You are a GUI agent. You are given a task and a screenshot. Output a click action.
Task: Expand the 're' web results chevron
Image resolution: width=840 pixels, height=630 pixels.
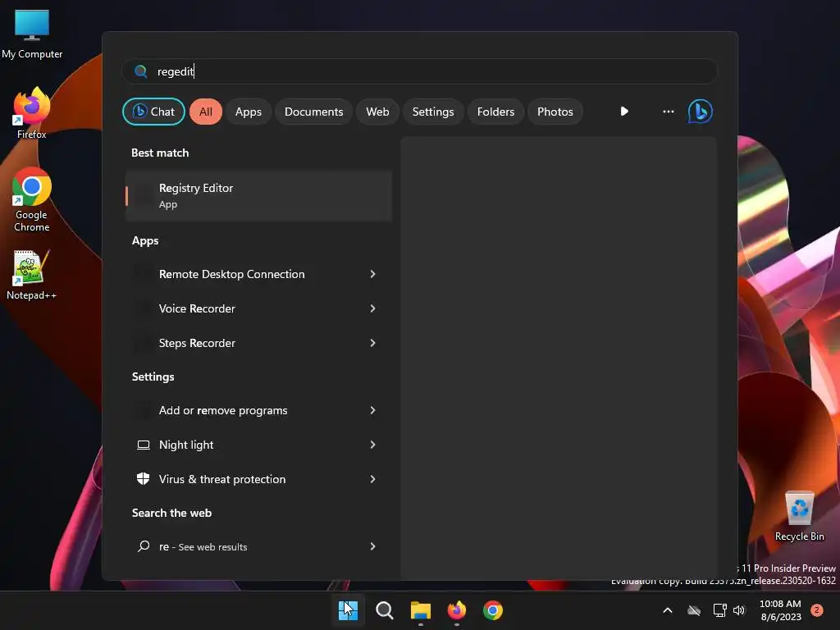point(373,546)
